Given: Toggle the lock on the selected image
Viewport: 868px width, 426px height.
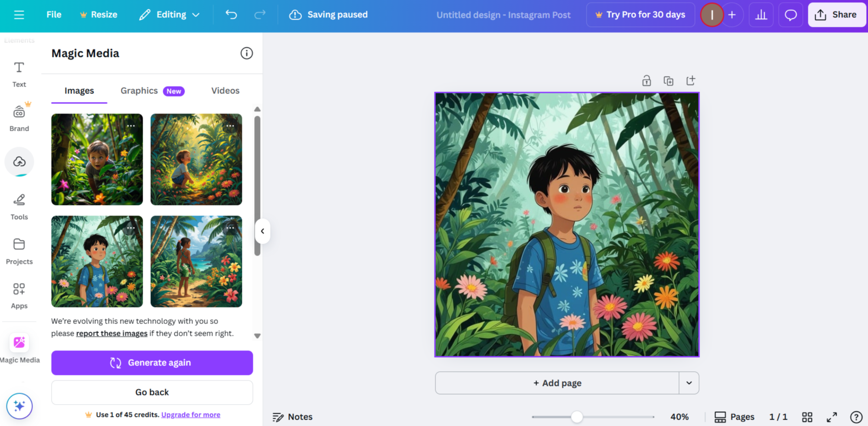Looking at the screenshot, I should pyautogui.click(x=646, y=80).
